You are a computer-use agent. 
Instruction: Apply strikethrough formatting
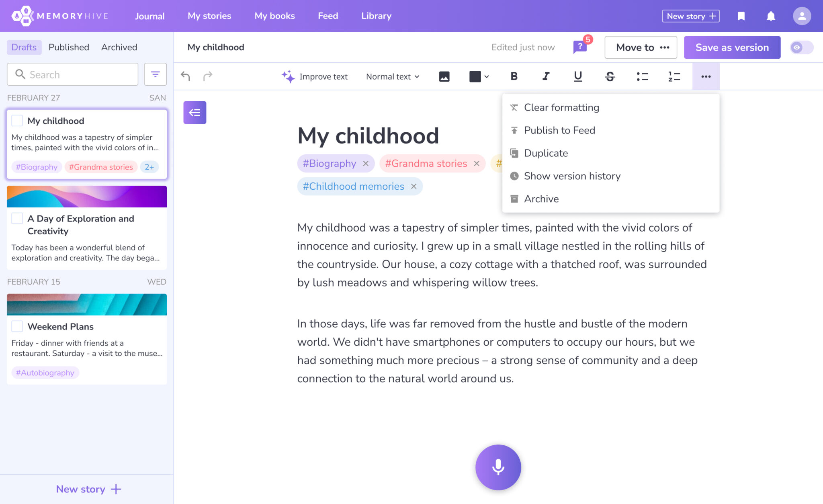click(x=609, y=76)
